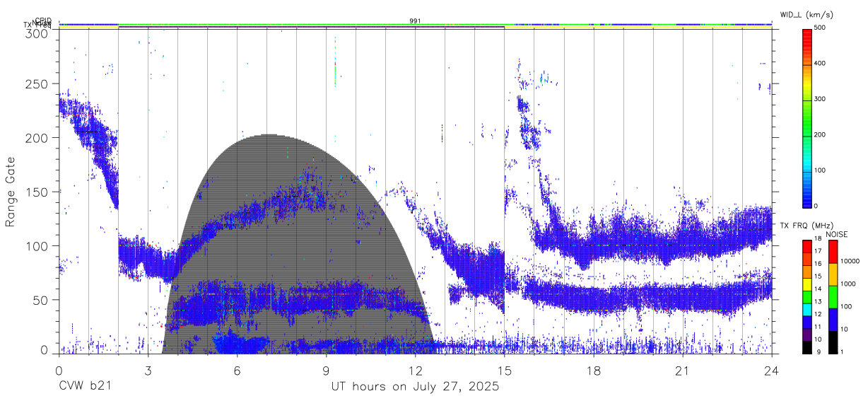Click the yellow 14–15 MHz TX FRQ swatch
This screenshot has width=868, height=401.
(807, 284)
